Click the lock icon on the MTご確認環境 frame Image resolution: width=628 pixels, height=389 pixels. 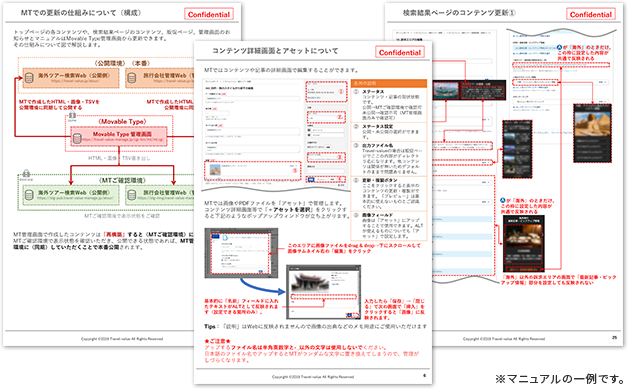[26, 173]
